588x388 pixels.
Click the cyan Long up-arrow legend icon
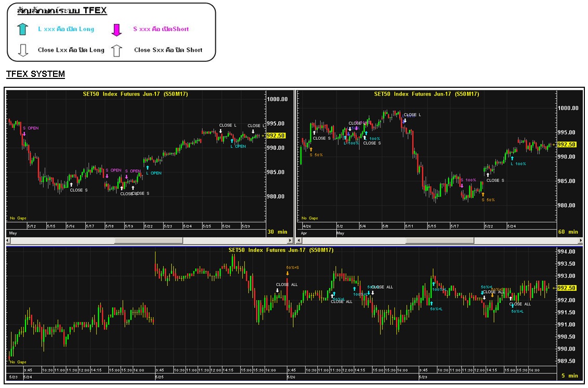click(x=22, y=29)
